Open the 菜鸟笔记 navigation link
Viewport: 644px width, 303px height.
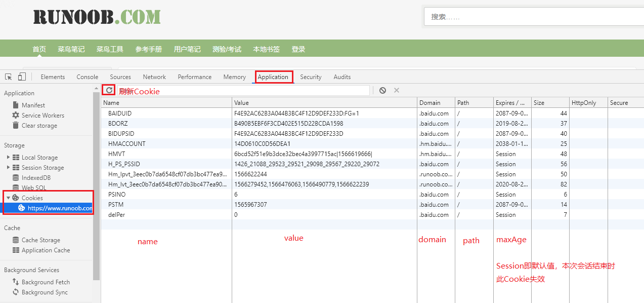pyautogui.click(x=71, y=49)
